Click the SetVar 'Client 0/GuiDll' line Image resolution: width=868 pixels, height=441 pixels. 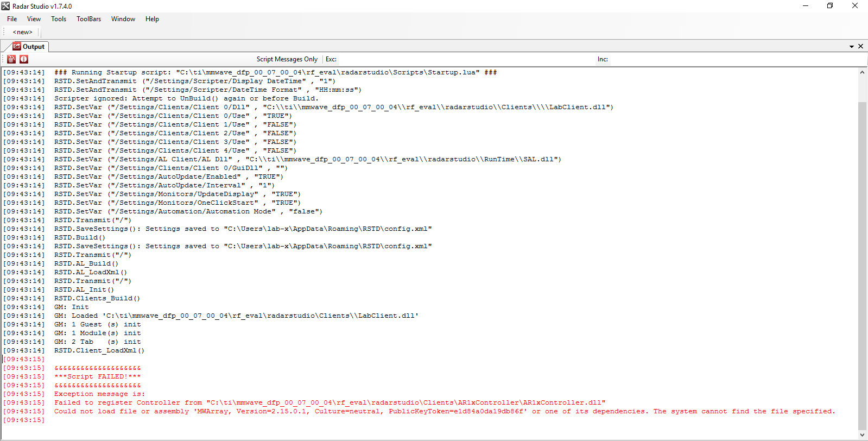171,168
